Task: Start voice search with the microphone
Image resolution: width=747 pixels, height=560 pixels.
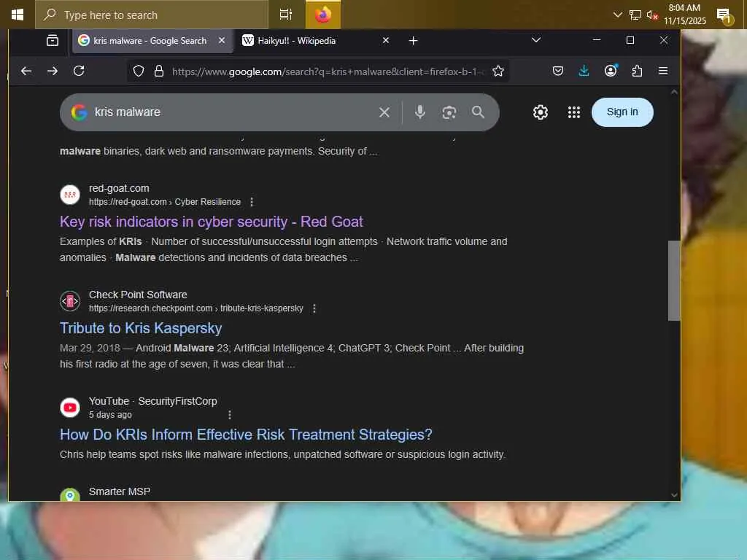Action: (x=419, y=112)
